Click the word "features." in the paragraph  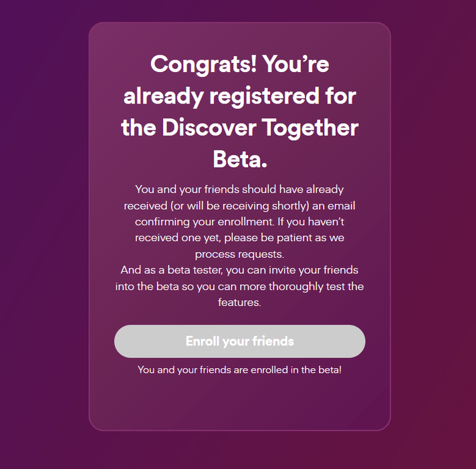(239, 302)
